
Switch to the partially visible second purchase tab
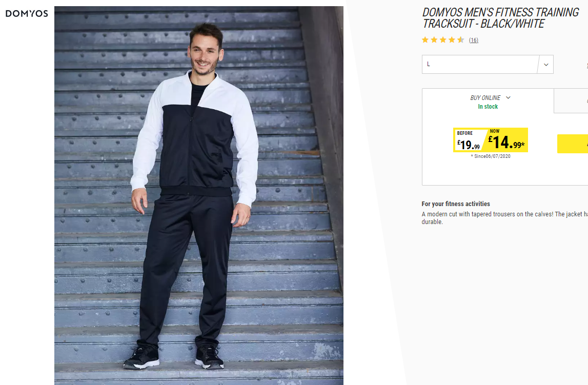[x=571, y=101]
